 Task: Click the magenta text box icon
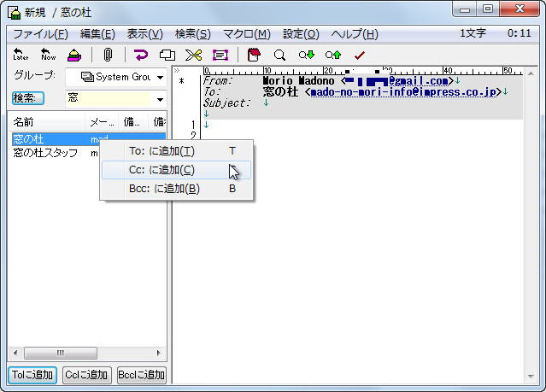click(x=220, y=55)
